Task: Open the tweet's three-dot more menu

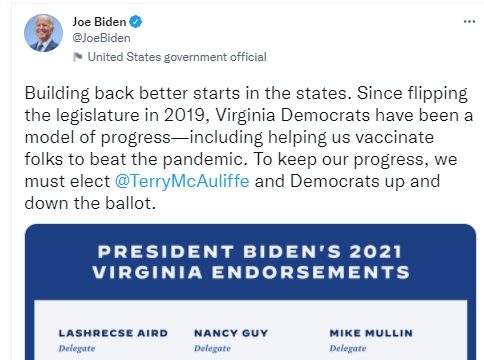Action: point(469,22)
